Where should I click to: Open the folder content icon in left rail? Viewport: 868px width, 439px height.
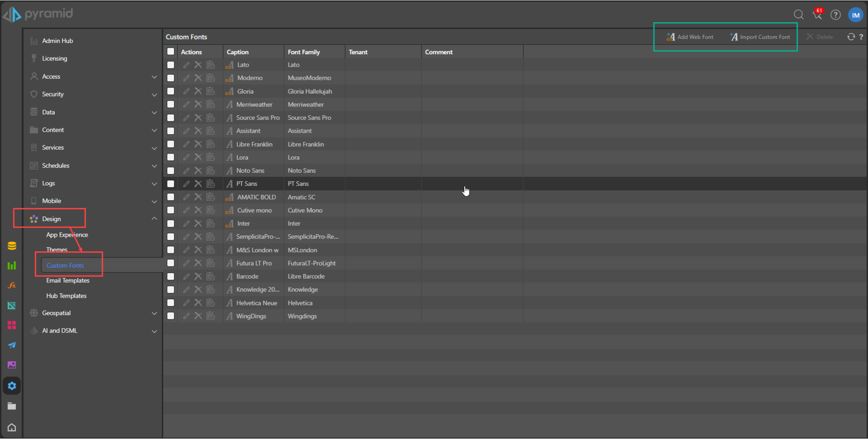pos(12,406)
